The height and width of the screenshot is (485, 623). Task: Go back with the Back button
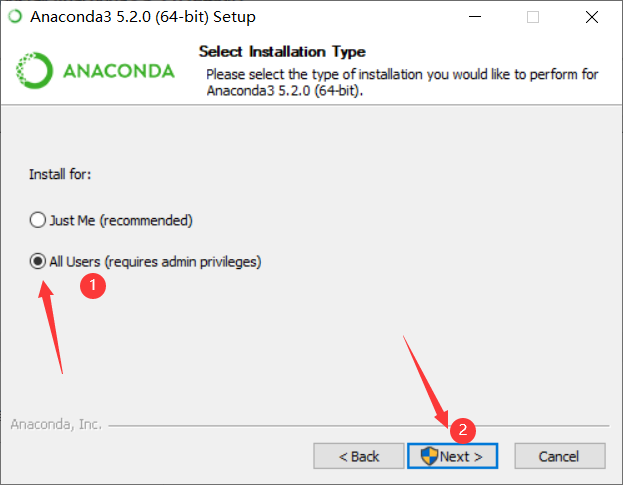(x=359, y=456)
